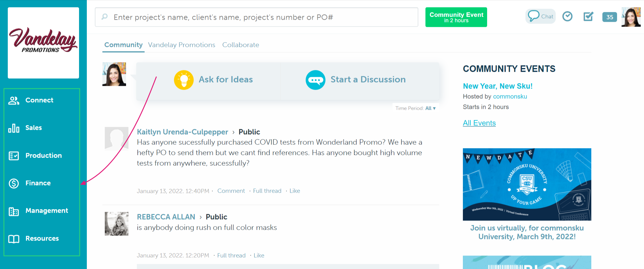The height and width of the screenshot is (269, 644).
Task: Click the Ask for Ideas lightbulb icon
Action: (184, 80)
